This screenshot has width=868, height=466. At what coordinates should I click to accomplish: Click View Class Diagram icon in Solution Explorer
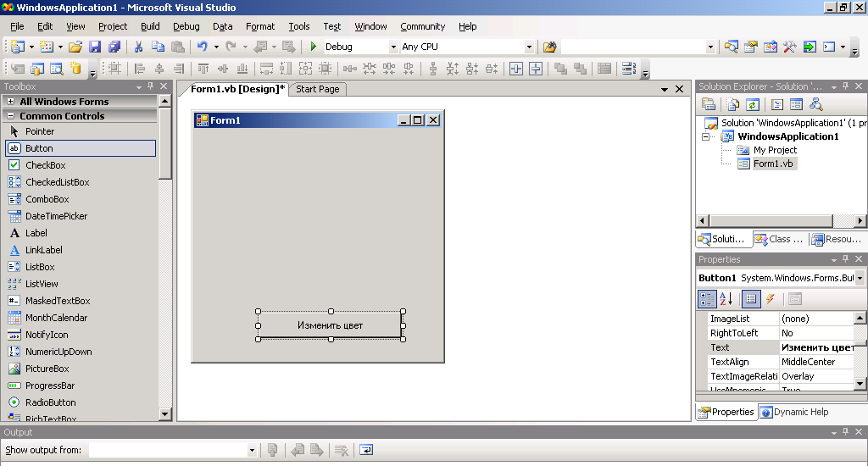pos(816,104)
